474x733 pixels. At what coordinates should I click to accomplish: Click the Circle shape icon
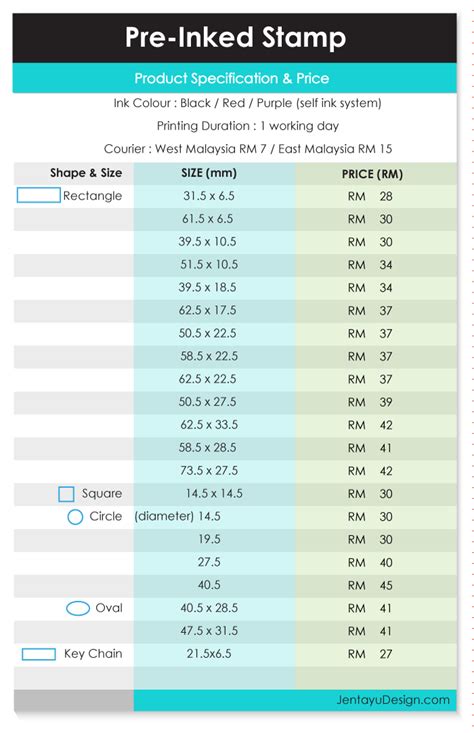(75, 517)
